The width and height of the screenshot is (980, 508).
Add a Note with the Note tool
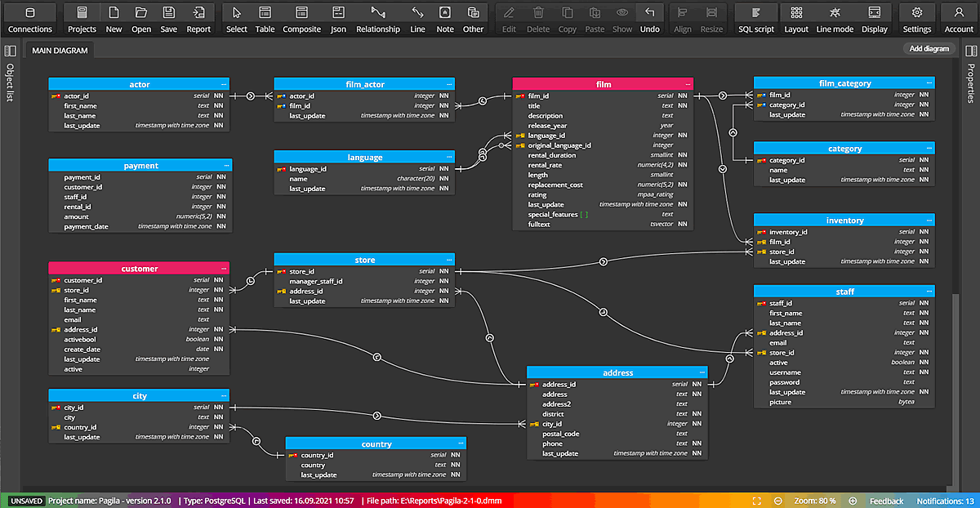click(x=444, y=19)
